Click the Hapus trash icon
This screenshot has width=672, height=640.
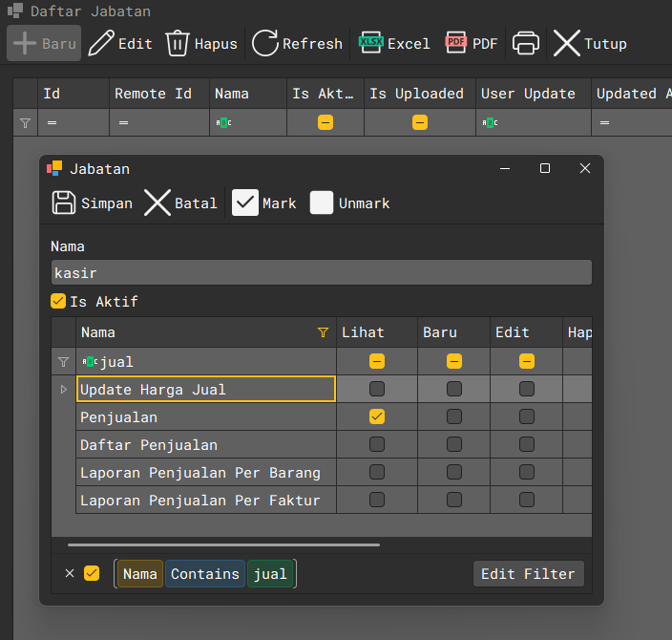(x=178, y=44)
